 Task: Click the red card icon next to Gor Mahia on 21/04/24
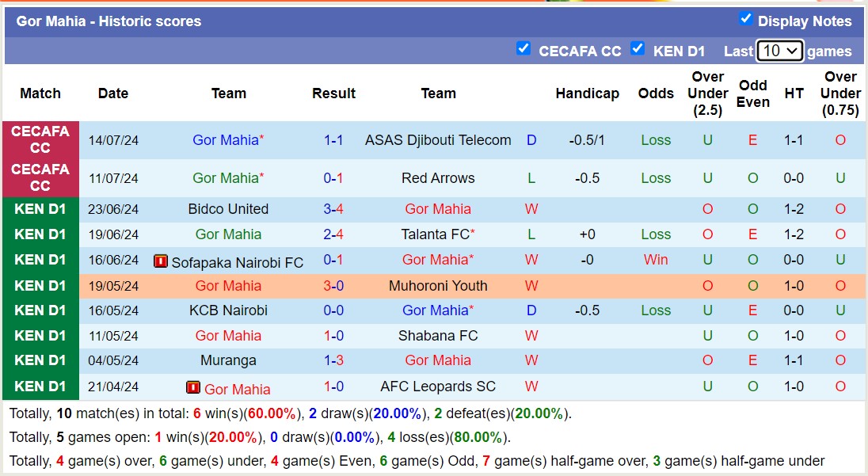point(192,387)
